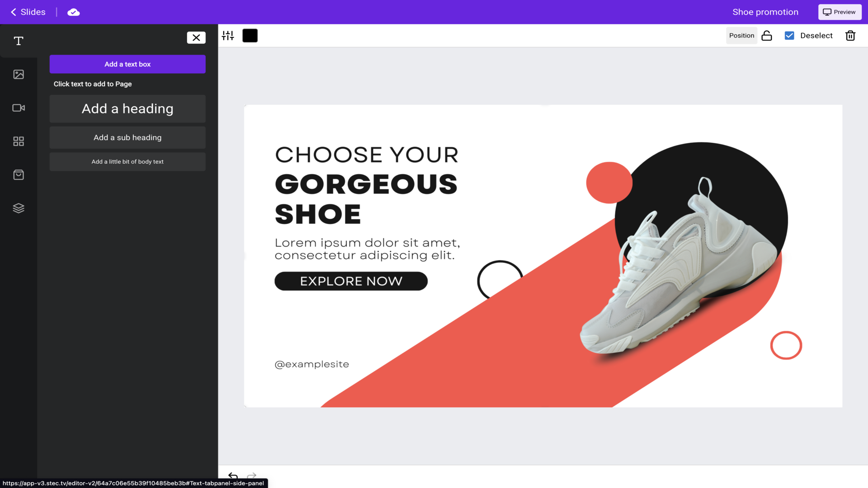Select the CHOOSE YOUR text on canvas
This screenshot has width=868, height=488.
367,155
